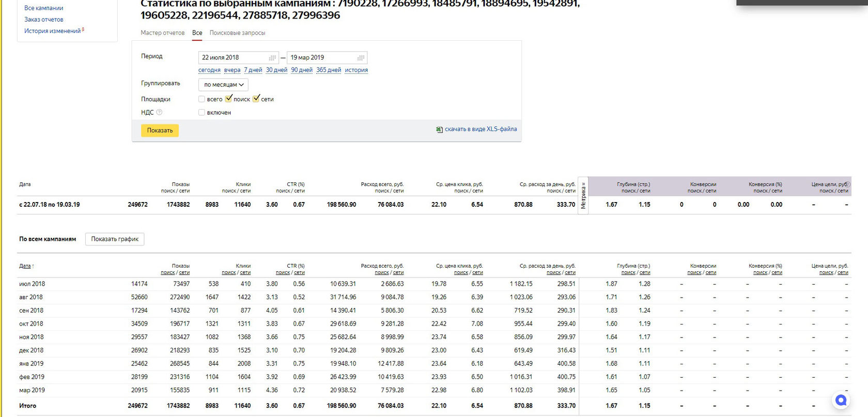868x417 pixels.
Task: Sort by Ср. цена клика поиск, monthly table
Action: pyautogui.click(x=461, y=273)
